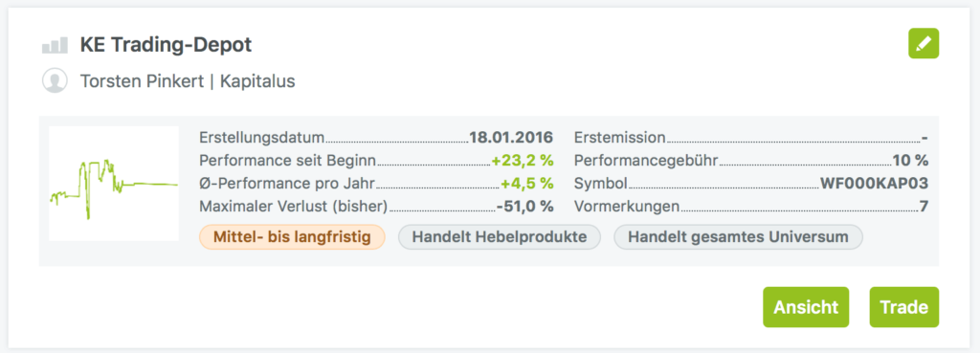Click the green pencil edit icon
This screenshot has width=980, height=353.
[x=924, y=44]
